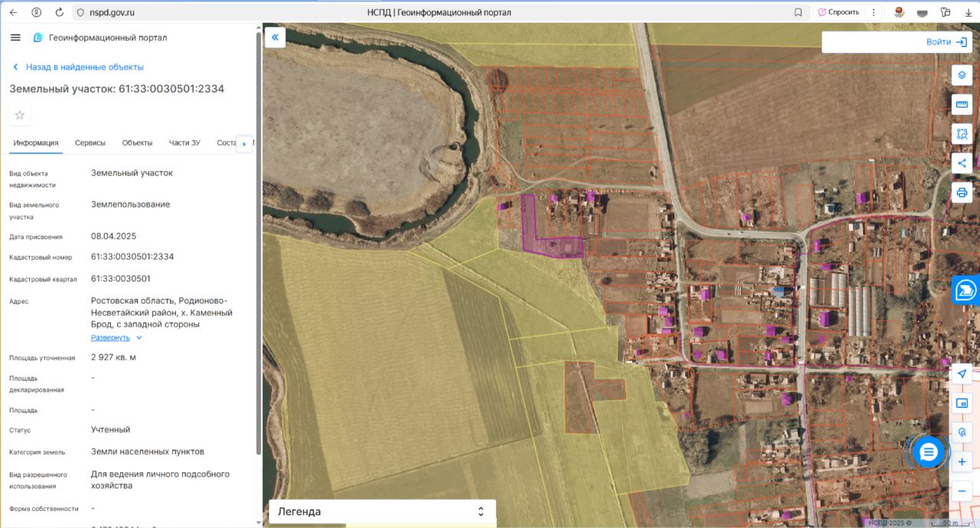
Task: Click the blue feedback widget on the right edge
Action: point(966,290)
